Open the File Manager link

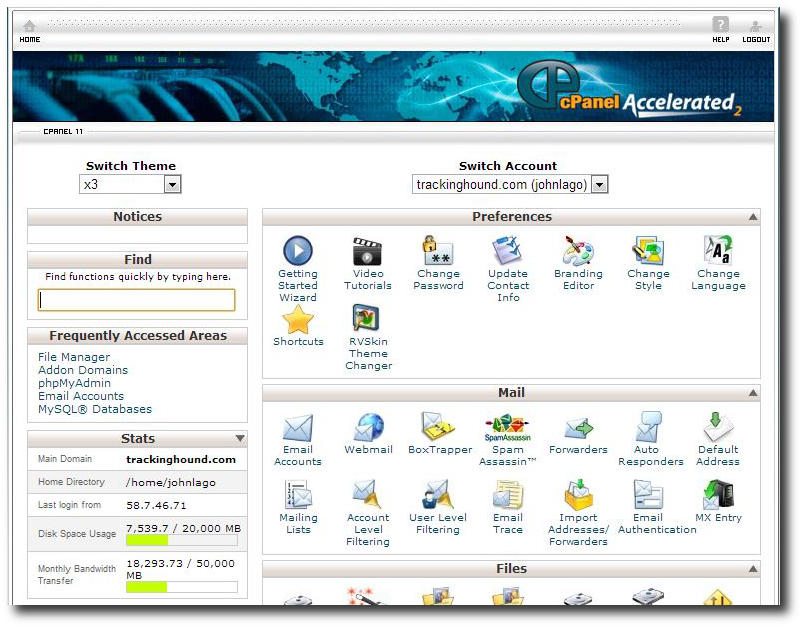74,357
